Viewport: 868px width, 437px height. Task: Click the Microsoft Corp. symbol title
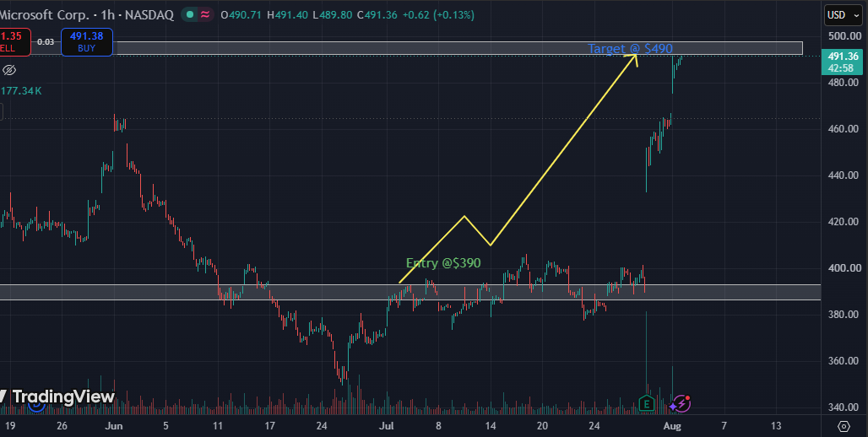[44, 15]
